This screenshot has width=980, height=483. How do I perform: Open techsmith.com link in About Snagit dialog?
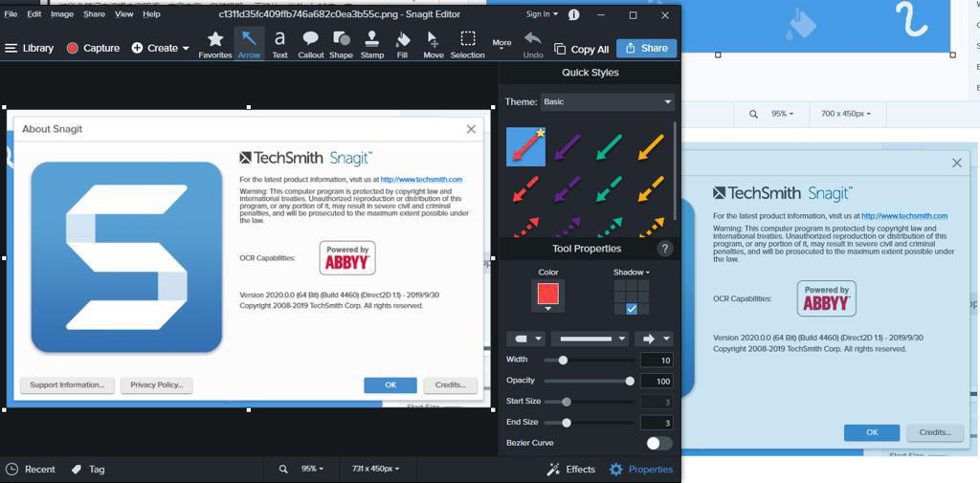(421, 179)
